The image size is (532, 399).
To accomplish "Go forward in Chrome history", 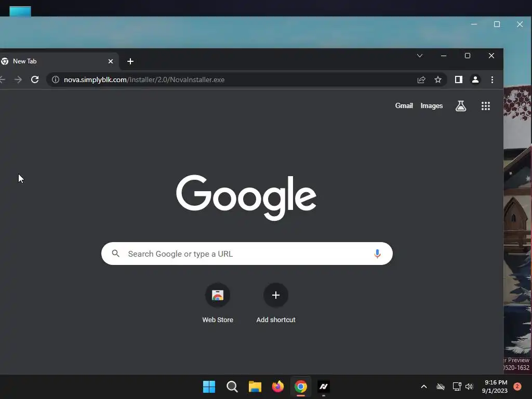I will [x=18, y=79].
